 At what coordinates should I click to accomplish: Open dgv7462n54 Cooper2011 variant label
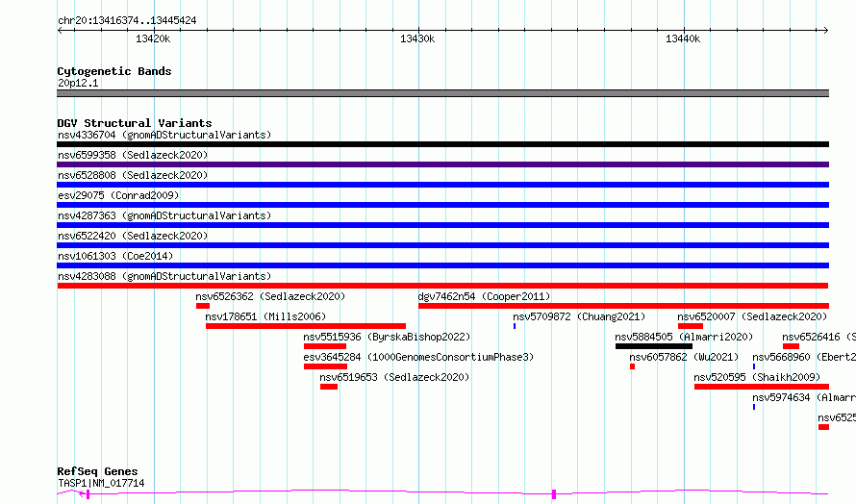click(x=484, y=296)
